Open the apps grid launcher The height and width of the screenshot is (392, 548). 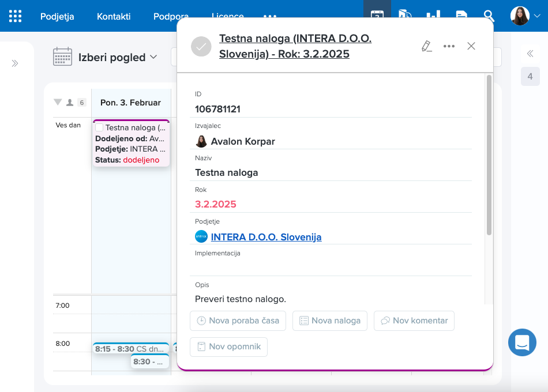[x=16, y=16]
